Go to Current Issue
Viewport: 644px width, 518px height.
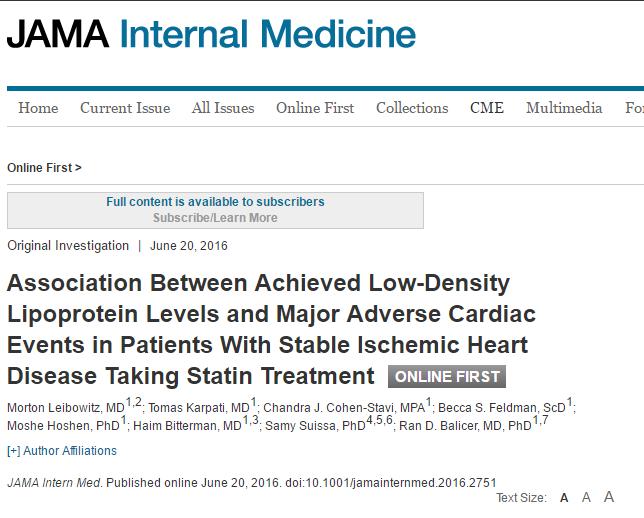pos(125,108)
